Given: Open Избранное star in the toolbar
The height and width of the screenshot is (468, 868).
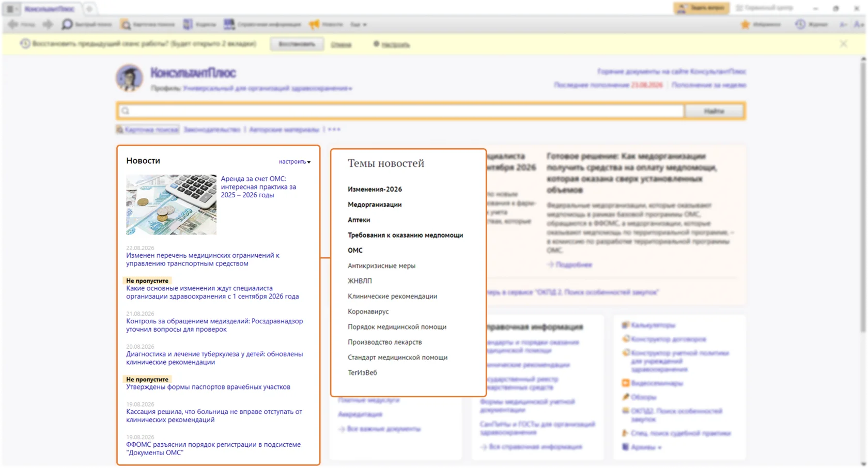Looking at the screenshot, I should (x=761, y=24).
